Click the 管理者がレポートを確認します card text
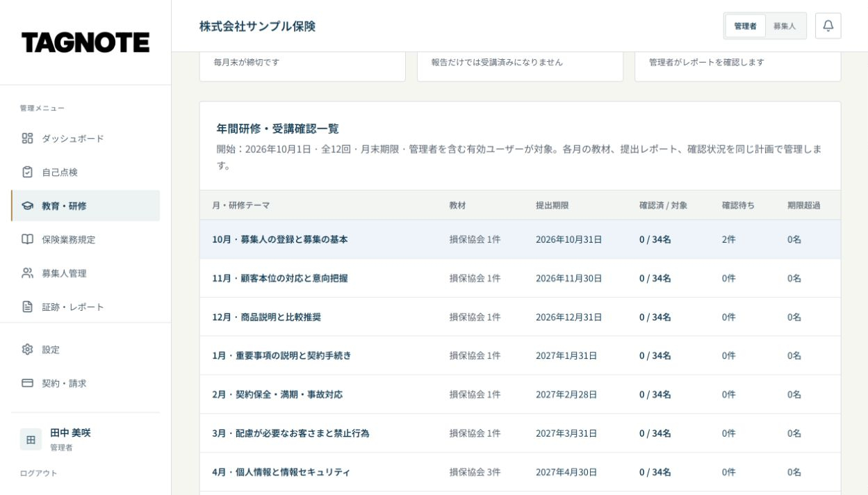 point(706,62)
